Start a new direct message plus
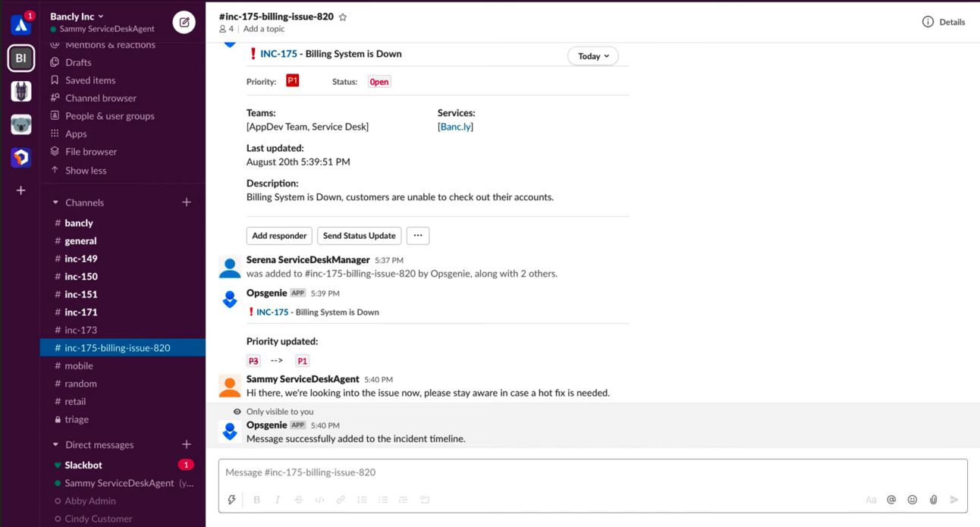 (187, 444)
